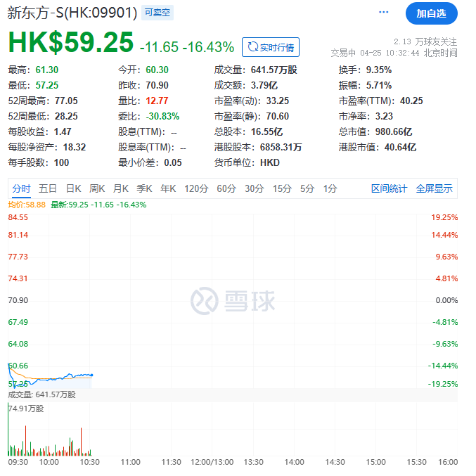Image resolution: width=476 pixels, height=476 pixels.
Task: Switch to 120分 interval tab
Action: click(196, 188)
